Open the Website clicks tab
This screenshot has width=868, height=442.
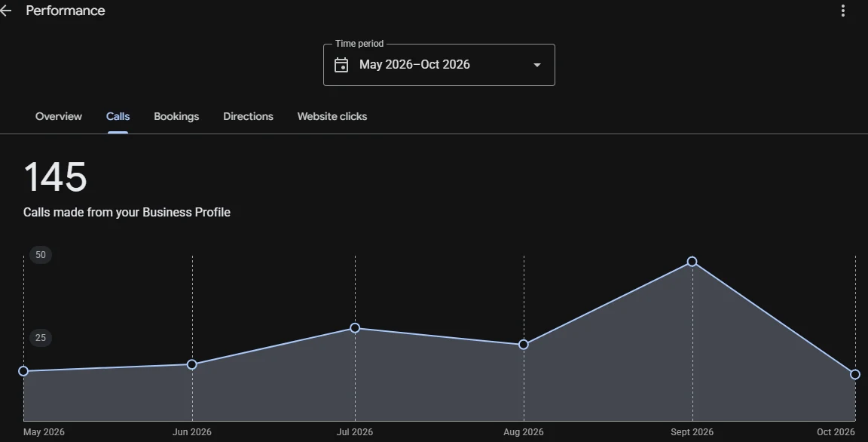click(332, 116)
